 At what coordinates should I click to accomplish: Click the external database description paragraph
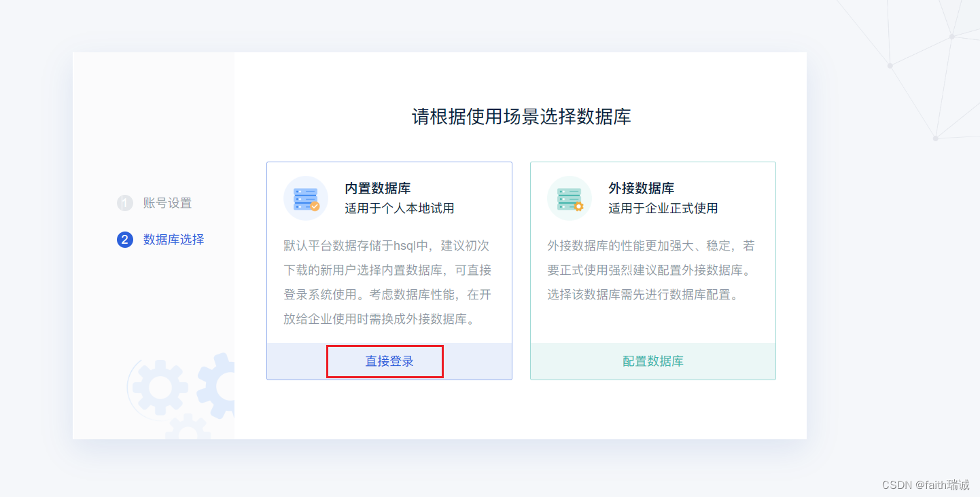pos(650,270)
